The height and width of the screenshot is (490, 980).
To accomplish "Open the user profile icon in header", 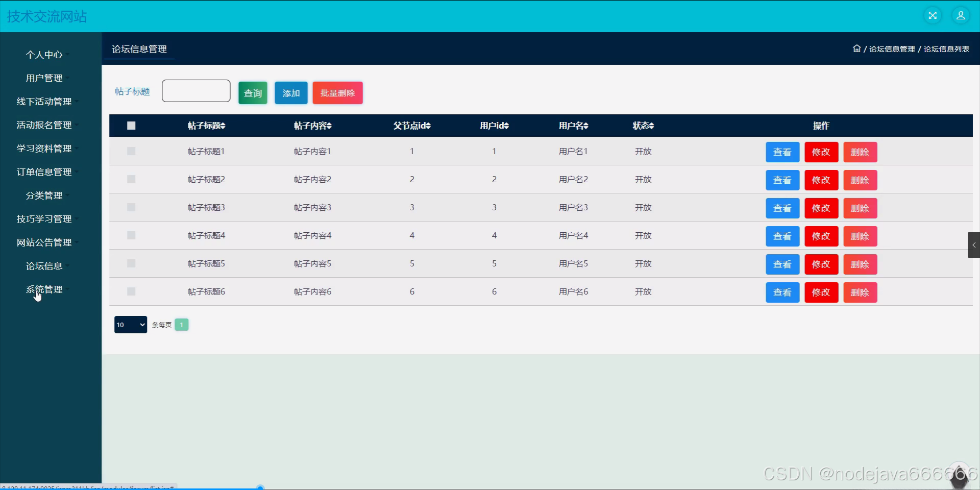I will pyautogui.click(x=961, y=15).
